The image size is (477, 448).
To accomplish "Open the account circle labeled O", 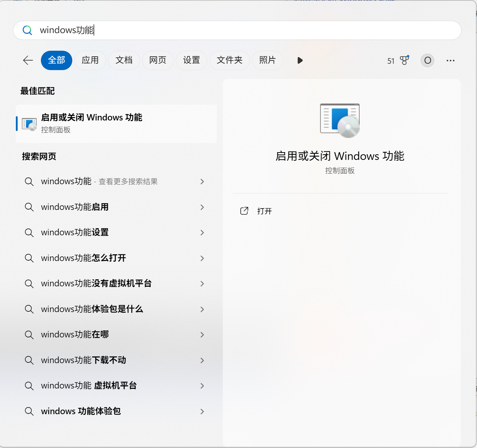I will coord(427,61).
